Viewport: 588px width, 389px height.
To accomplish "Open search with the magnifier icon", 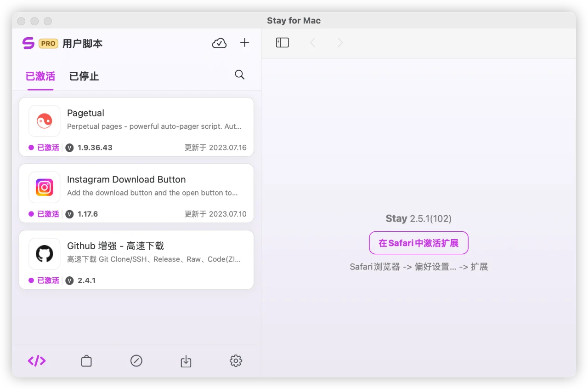I will (x=239, y=74).
